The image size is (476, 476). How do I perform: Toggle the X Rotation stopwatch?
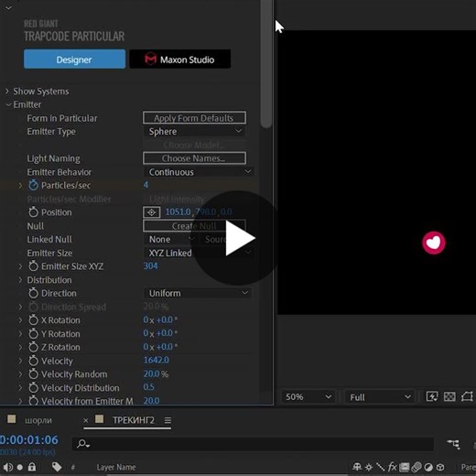pos(33,320)
